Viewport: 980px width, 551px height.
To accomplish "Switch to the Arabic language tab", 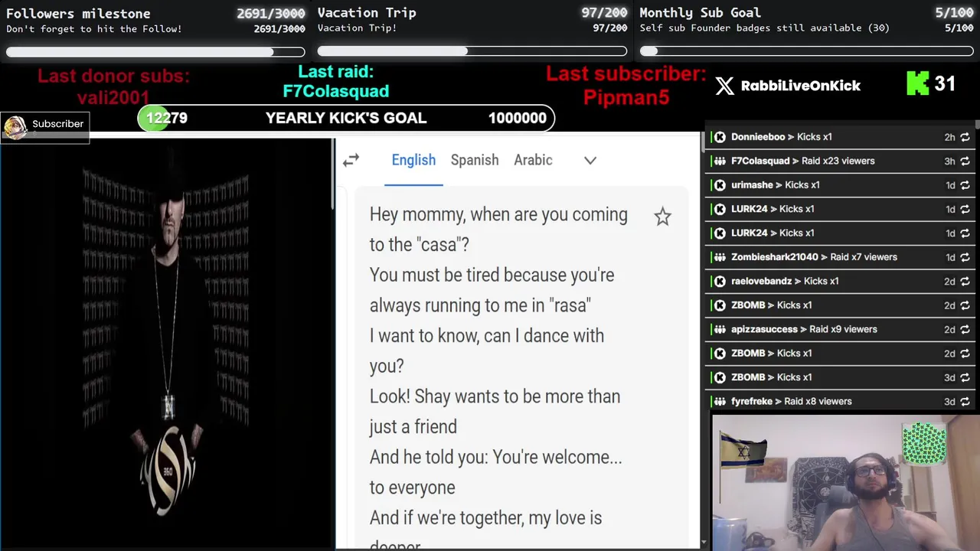I will click(533, 160).
